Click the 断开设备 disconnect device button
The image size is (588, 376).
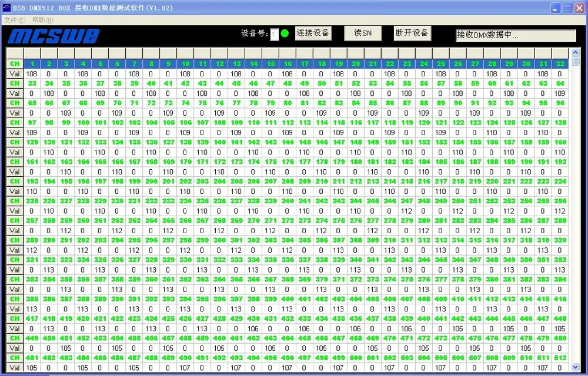coord(412,33)
